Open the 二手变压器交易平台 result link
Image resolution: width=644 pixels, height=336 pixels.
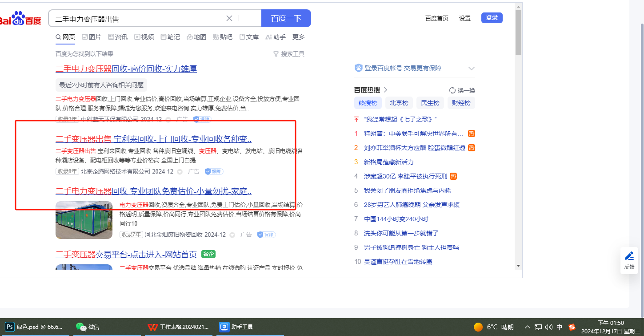[126, 254]
